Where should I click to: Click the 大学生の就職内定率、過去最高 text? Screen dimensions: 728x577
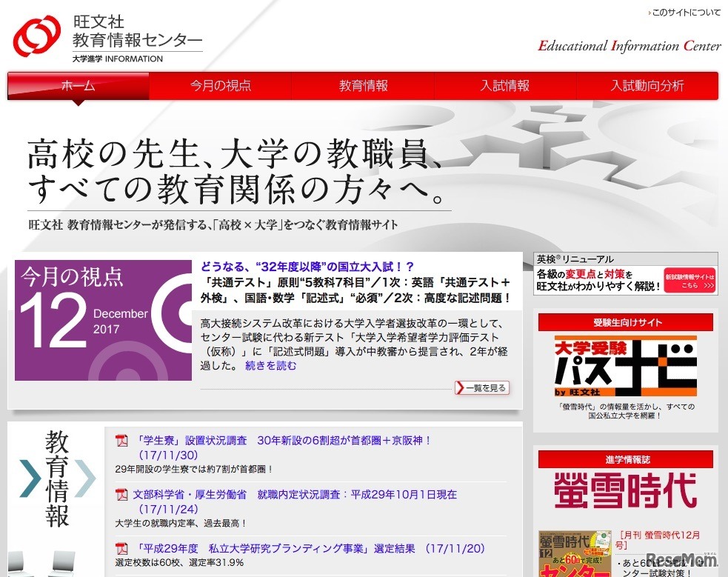coord(181,523)
